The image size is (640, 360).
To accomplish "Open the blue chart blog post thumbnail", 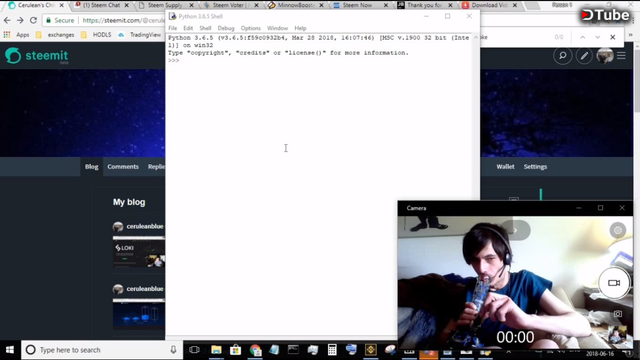I will click(139, 314).
